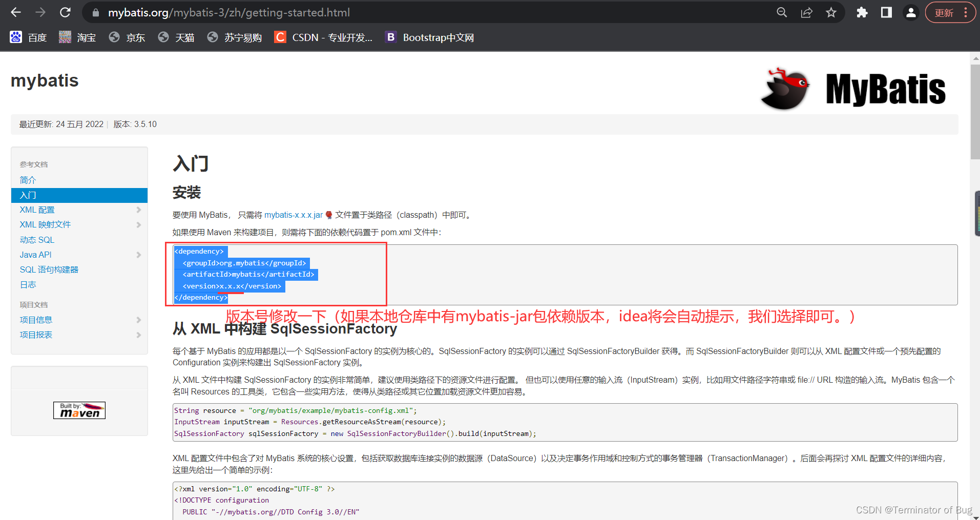Open the 百度 bookmark
980x520 pixels.
point(28,37)
